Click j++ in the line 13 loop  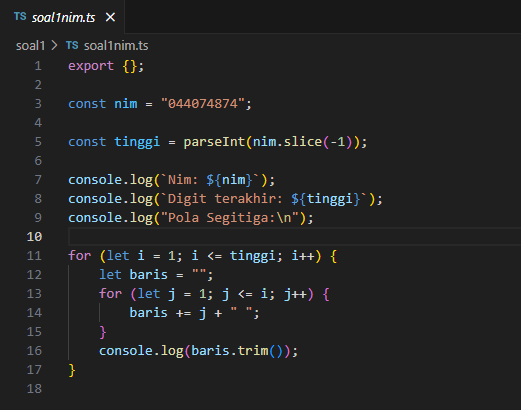pyautogui.click(x=295, y=294)
